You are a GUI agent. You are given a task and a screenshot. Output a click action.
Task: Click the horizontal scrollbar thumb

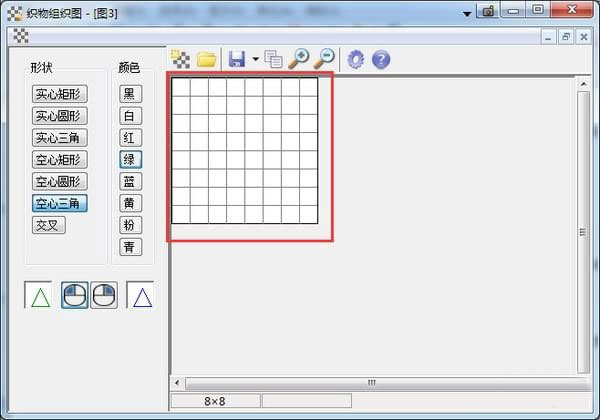pos(386,383)
